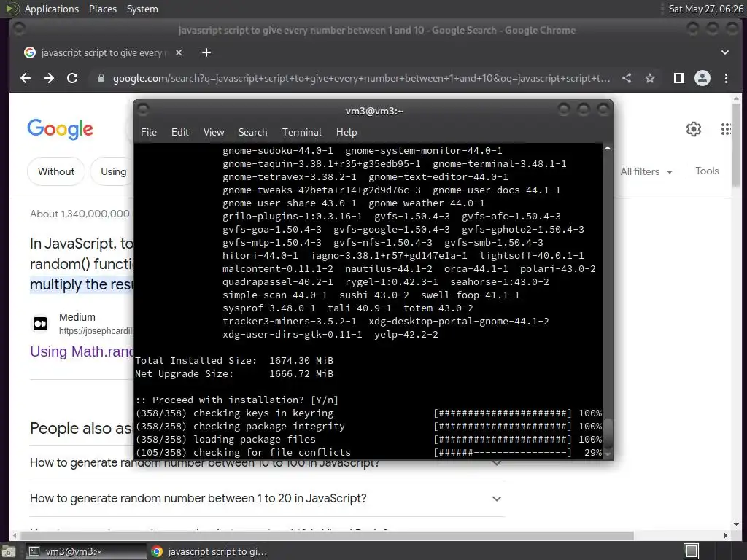Open the Applications menu
This screenshot has height=560, width=747.
click(x=52, y=9)
